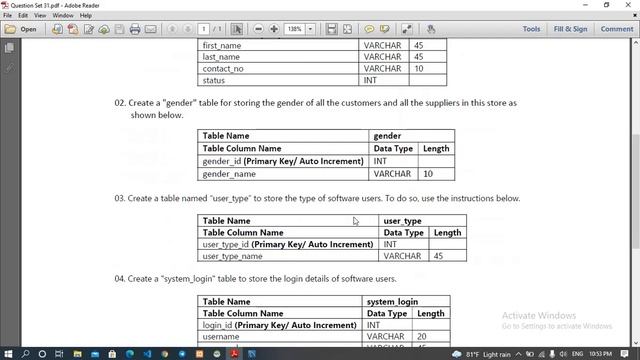Click the ENG language indicator

coord(577,354)
